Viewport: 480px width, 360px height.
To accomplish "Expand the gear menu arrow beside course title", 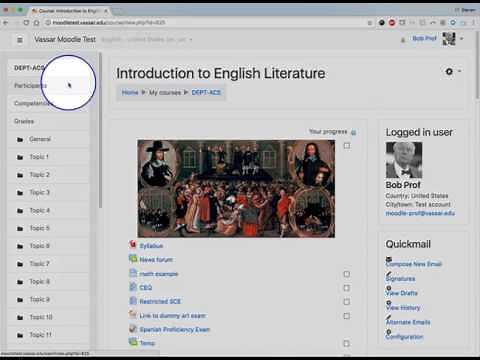I will pyautogui.click(x=460, y=71).
